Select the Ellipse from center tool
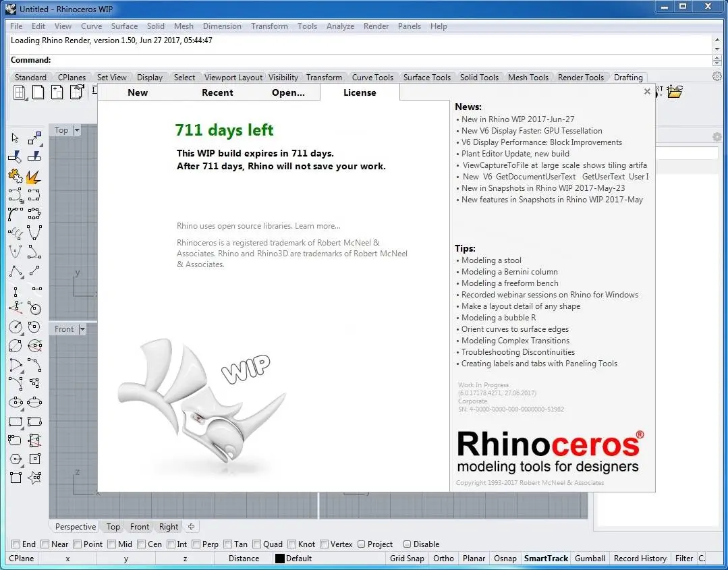The width and height of the screenshot is (728, 570). 16,402
